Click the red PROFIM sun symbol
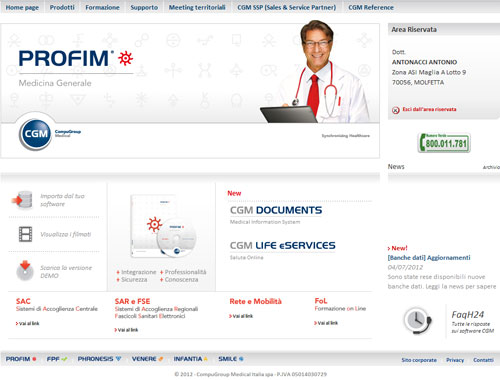The image size is (500, 380). tap(126, 58)
